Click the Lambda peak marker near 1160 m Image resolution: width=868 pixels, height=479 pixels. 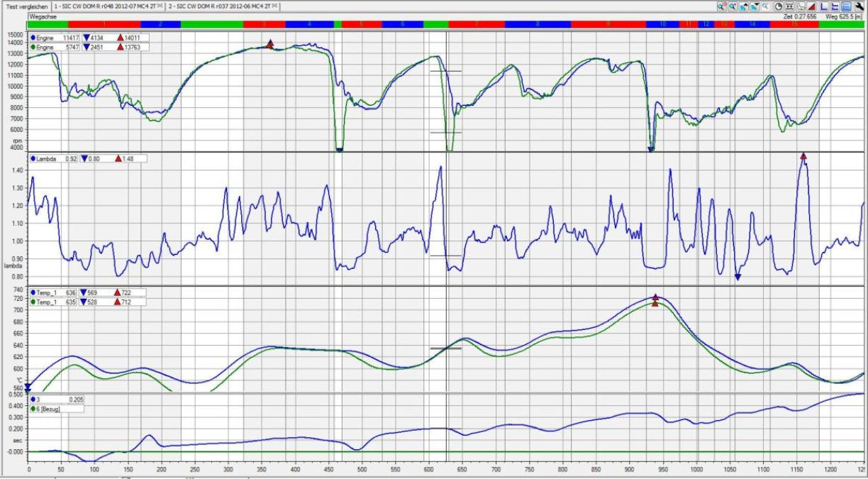pyautogui.click(x=803, y=156)
